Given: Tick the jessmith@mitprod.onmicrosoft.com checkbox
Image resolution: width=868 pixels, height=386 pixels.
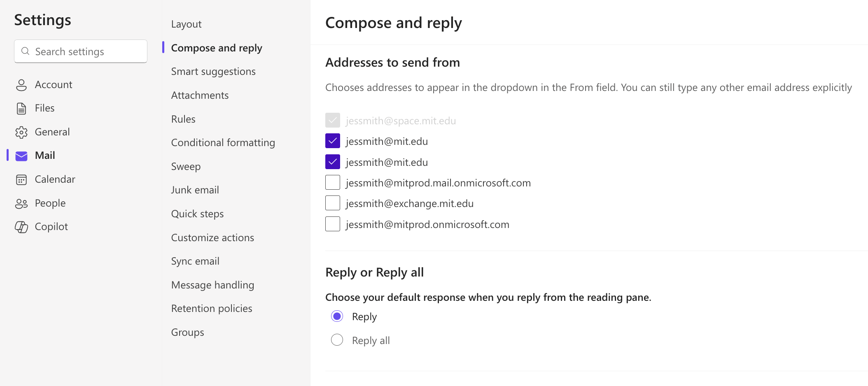Looking at the screenshot, I should tap(333, 224).
